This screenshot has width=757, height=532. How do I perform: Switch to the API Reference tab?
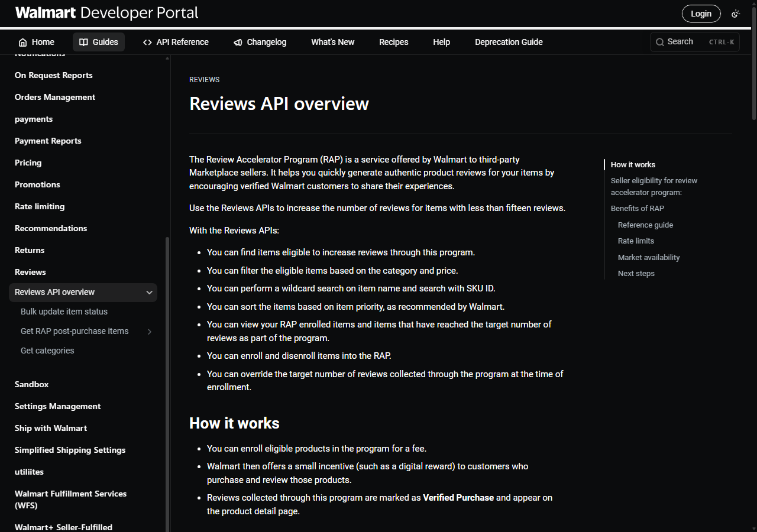176,42
